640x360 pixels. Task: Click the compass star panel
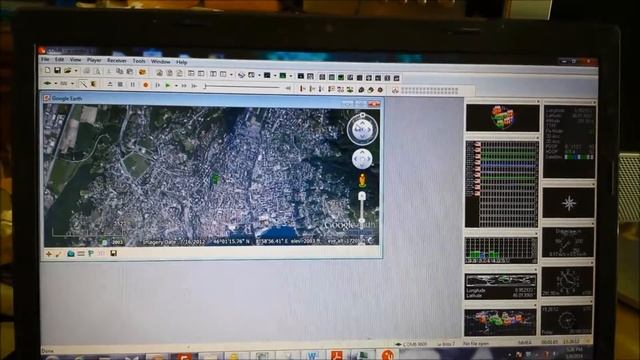[x=569, y=203]
